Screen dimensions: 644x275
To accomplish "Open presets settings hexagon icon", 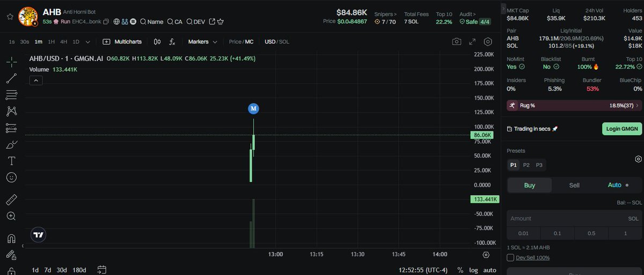I will (x=638, y=159).
